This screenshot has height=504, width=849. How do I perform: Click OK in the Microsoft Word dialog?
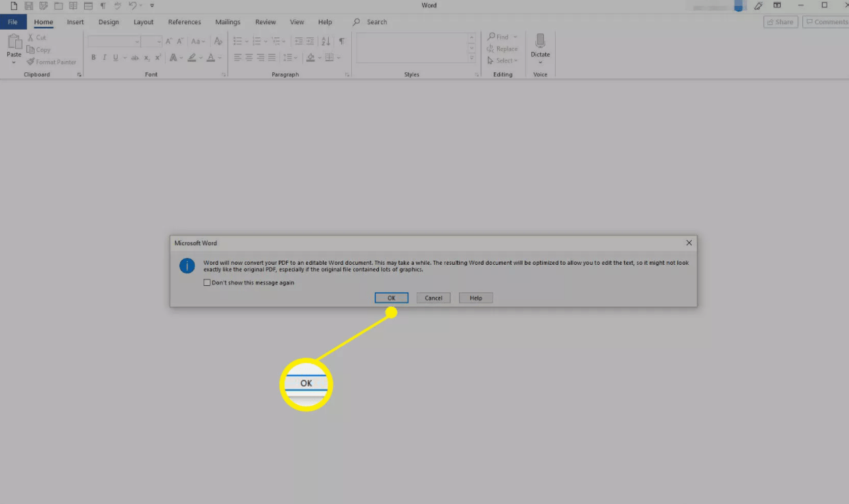391,298
